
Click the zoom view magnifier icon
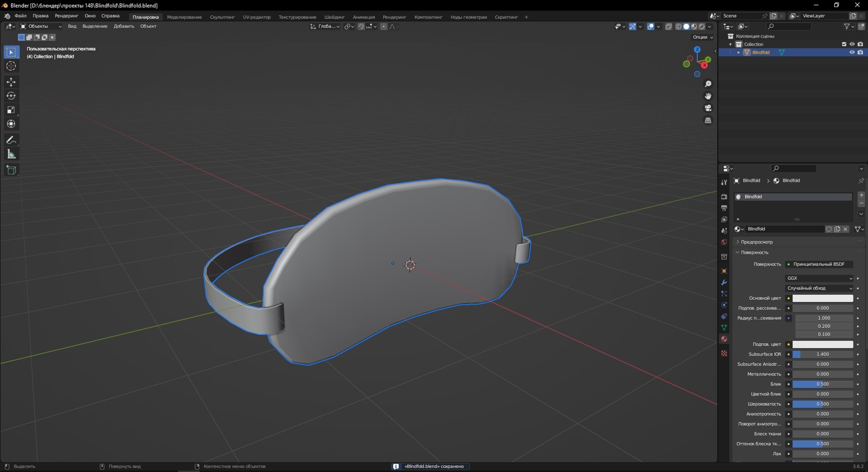click(708, 84)
